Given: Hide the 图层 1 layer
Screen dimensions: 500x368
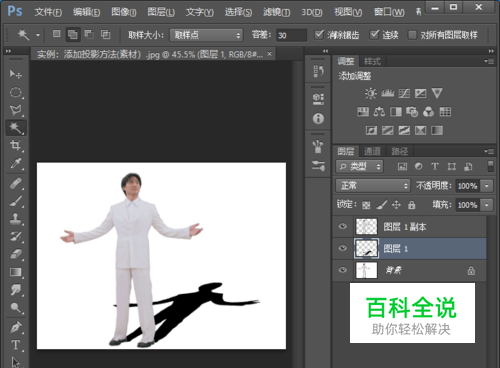Looking at the screenshot, I should click(x=342, y=248).
